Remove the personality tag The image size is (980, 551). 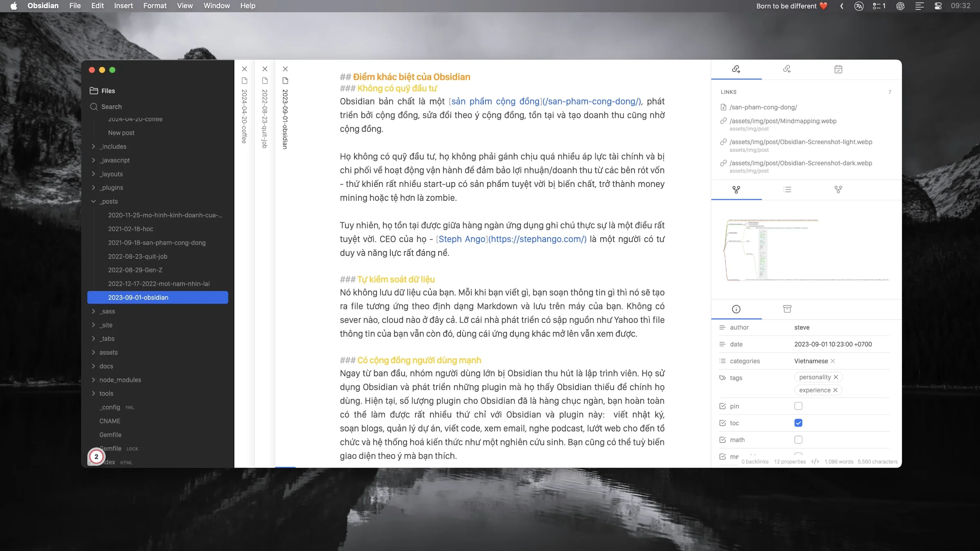(836, 377)
